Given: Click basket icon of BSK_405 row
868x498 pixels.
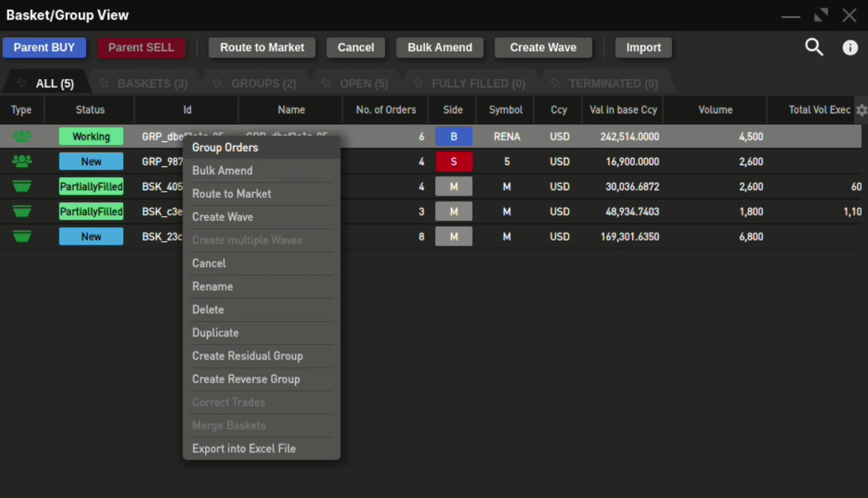Looking at the screenshot, I should [x=22, y=187].
